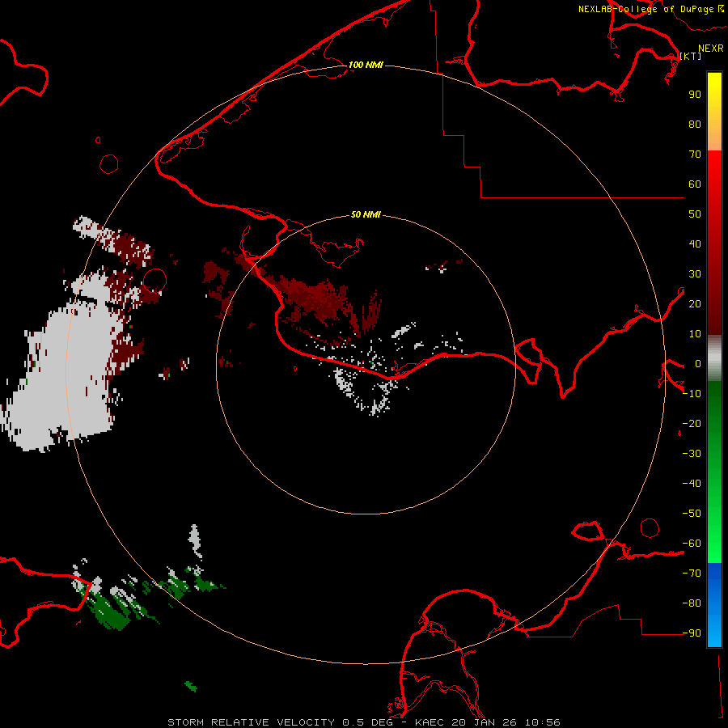Click the green inbound velocity echo in the southwest
Screen dimensions: 728x728
coord(112,612)
